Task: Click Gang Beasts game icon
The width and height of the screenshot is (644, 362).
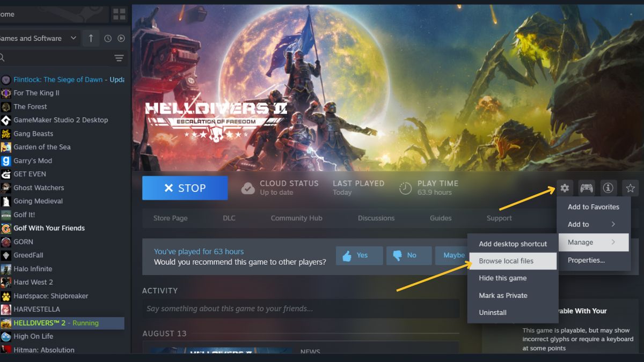Action: point(6,134)
